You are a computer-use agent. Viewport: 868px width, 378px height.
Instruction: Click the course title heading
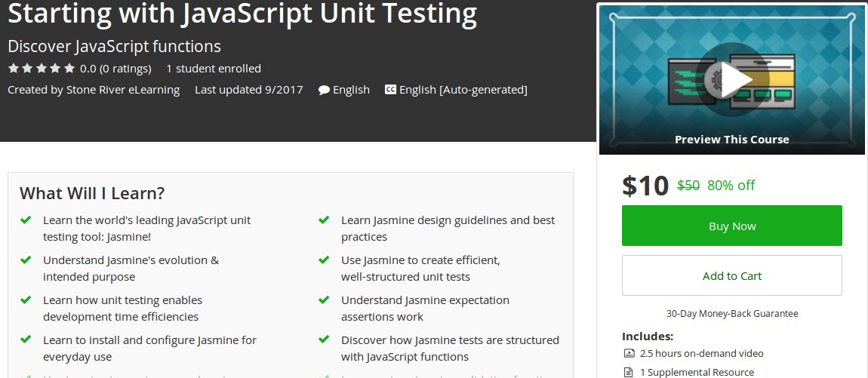[x=242, y=13]
